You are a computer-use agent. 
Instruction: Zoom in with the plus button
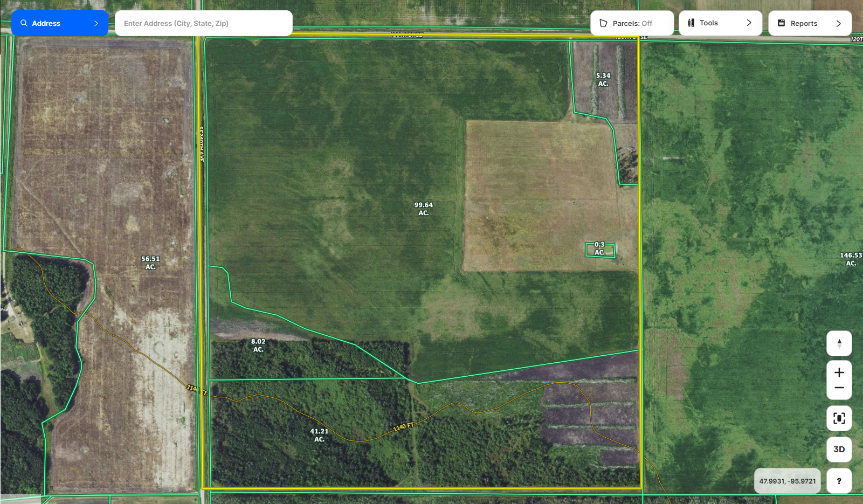click(839, 372)
